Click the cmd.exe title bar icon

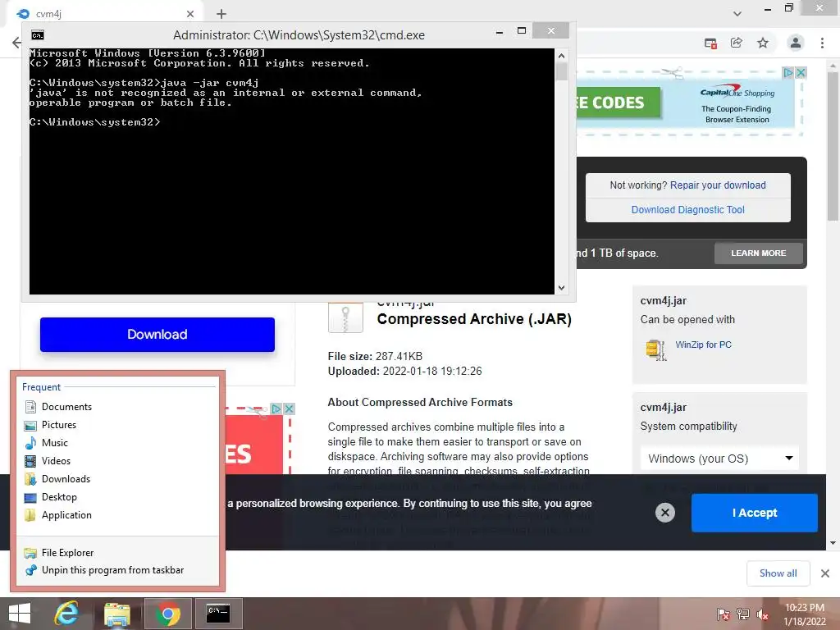pyautogui.click(x=38, y=35)
